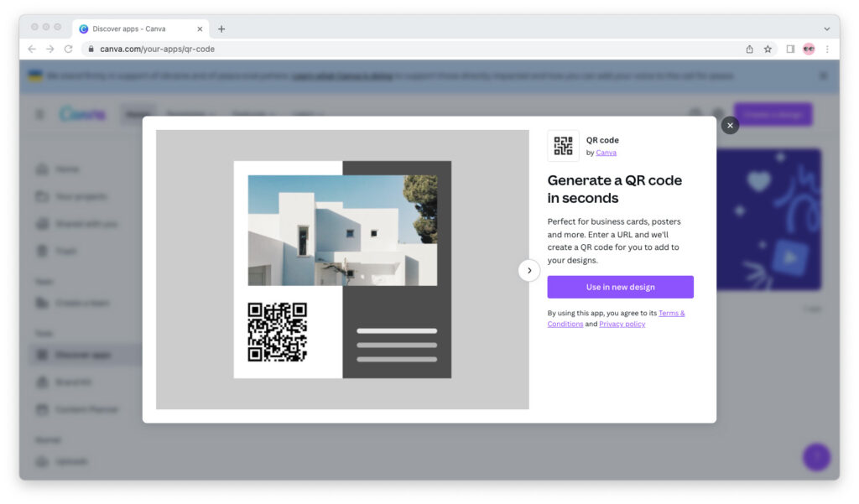Image resolution: width=859 pixels, height=504 pixels.
Task: View site security lock icon
Action: coord(91,49)
